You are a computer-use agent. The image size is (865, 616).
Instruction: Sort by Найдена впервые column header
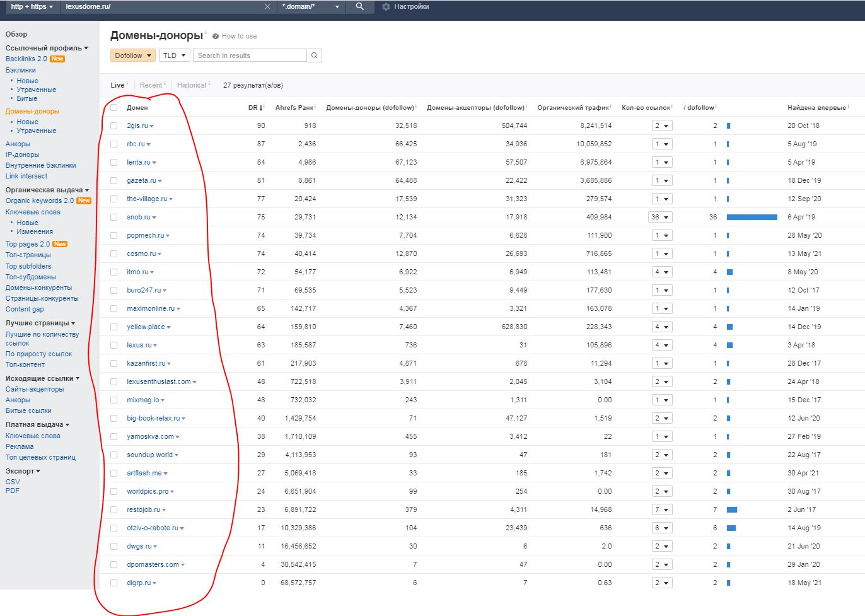coord(816,108)
